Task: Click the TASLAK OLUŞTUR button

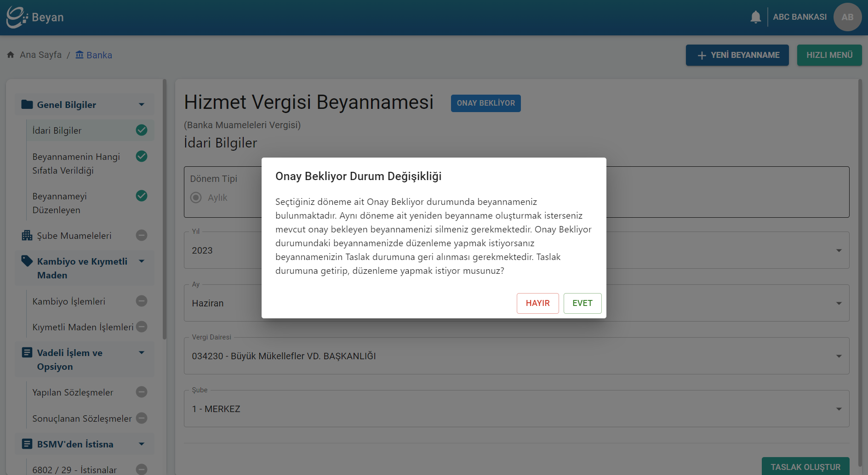Action: pos(805,466)
